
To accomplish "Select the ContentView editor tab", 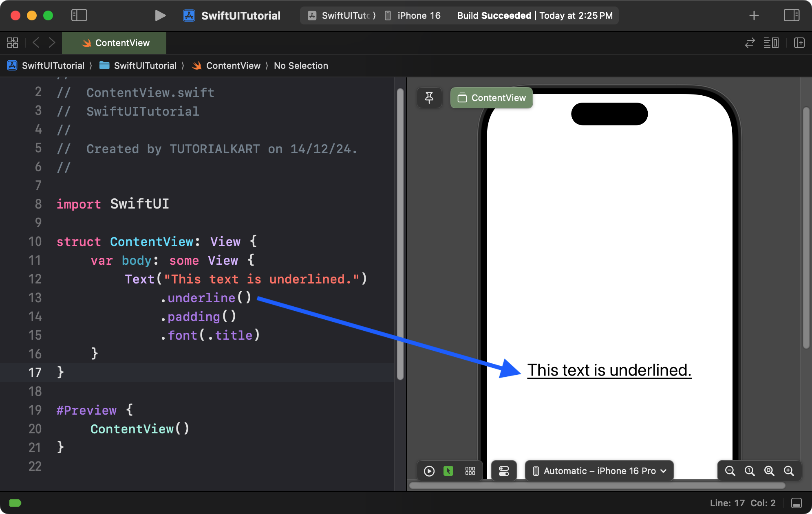I will tap(114, 43).
